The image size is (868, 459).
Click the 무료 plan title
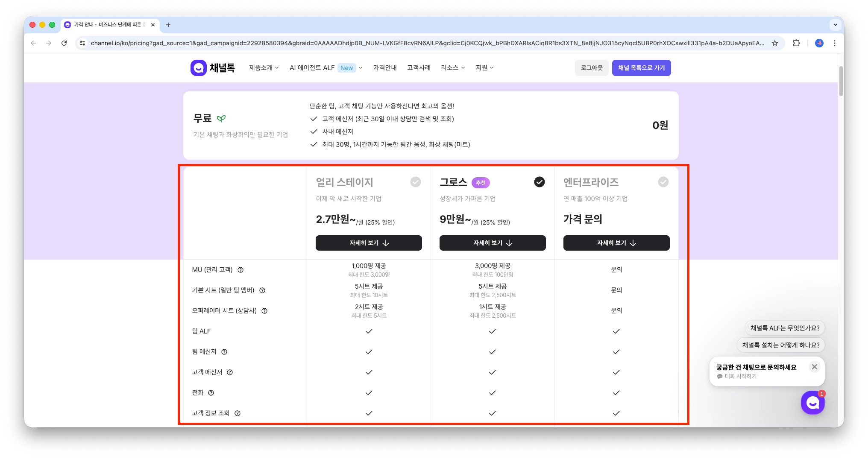[x=202, y=118]
